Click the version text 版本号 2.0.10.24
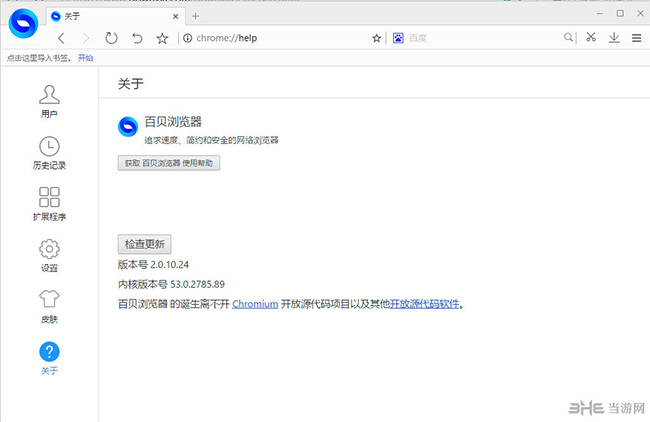The image size is (650, 422). [153, 264]
